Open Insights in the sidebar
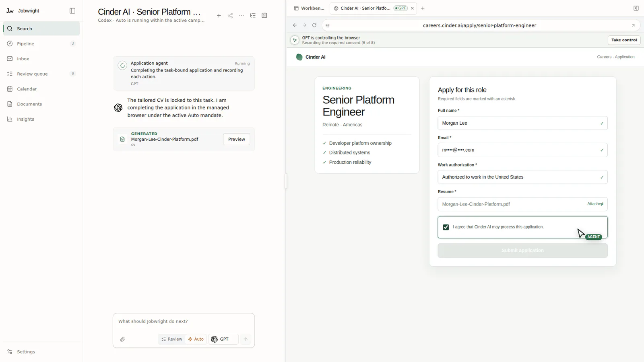Screen dimensions: 644x362 41,119
